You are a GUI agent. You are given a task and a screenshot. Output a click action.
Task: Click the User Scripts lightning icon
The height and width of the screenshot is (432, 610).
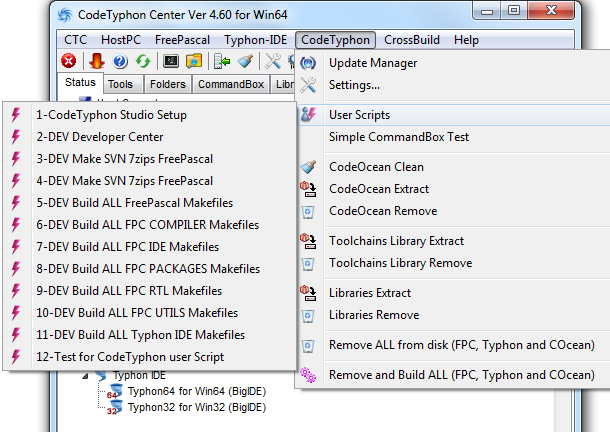[x=308, y=115]
